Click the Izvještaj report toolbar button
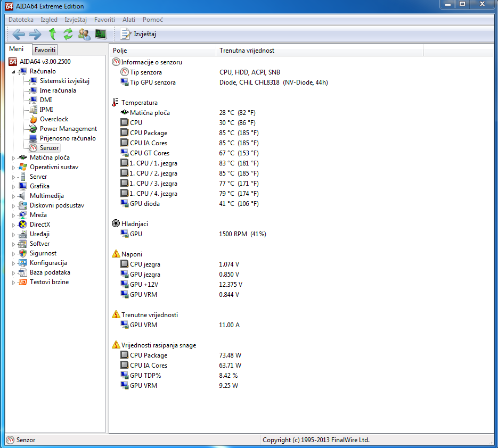Viewport: 498px width, 448px height. click(x=138, y=34)
